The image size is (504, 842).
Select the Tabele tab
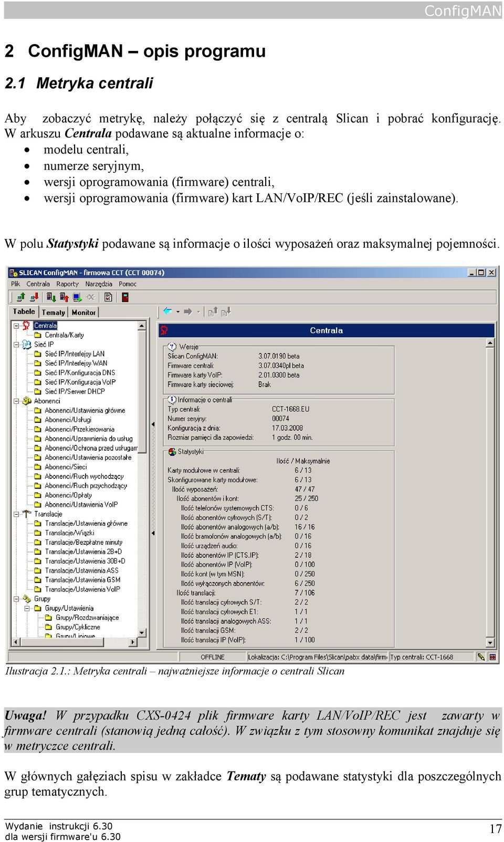[24, 311]
